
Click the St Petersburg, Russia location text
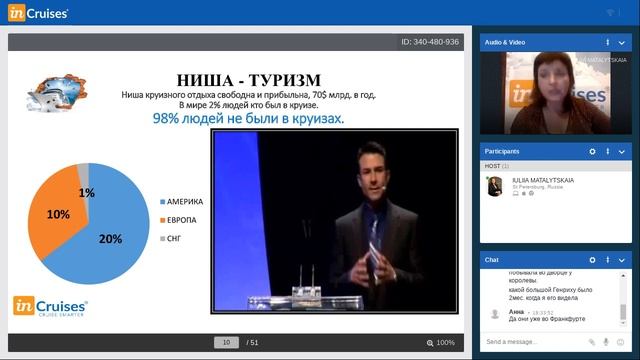[538, 187]
